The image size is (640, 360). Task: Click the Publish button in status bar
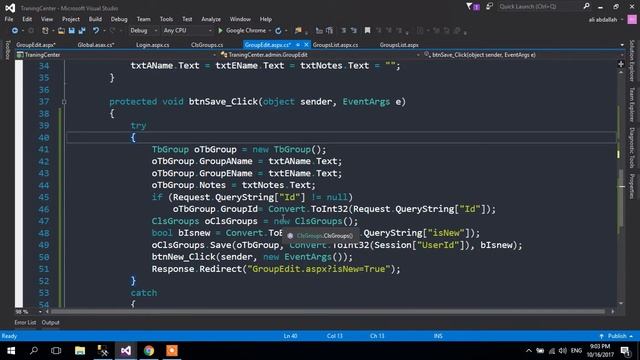tap(616, 336)
